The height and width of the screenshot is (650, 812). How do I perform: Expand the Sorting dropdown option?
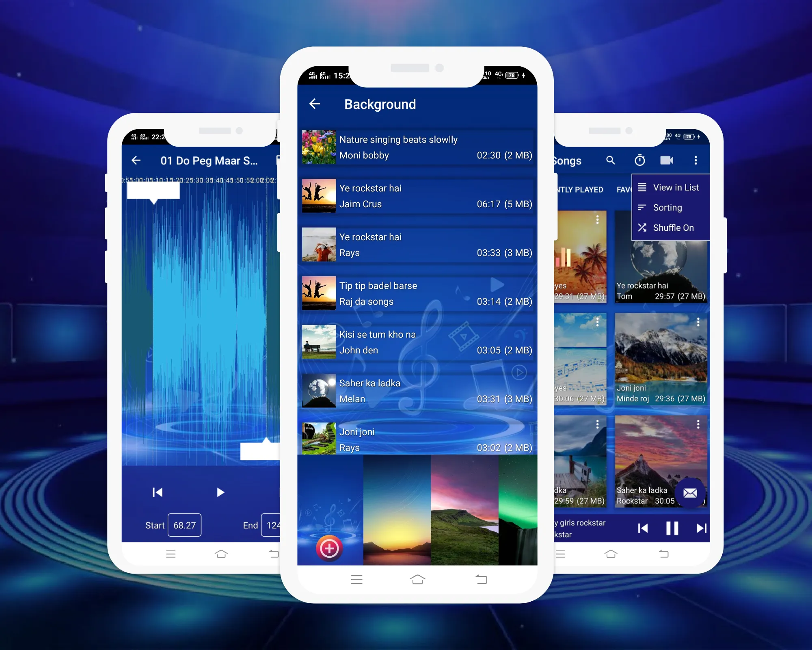(x=667, y=207)
